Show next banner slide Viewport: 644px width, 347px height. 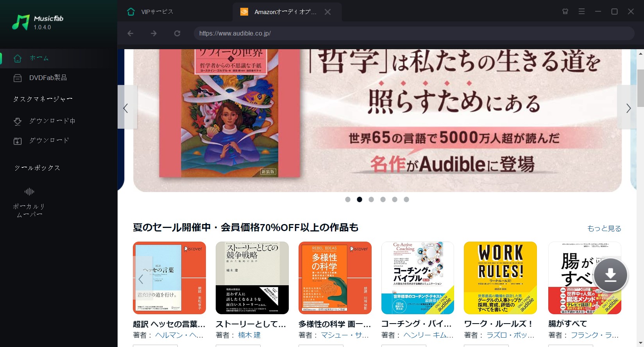(627, 107)
